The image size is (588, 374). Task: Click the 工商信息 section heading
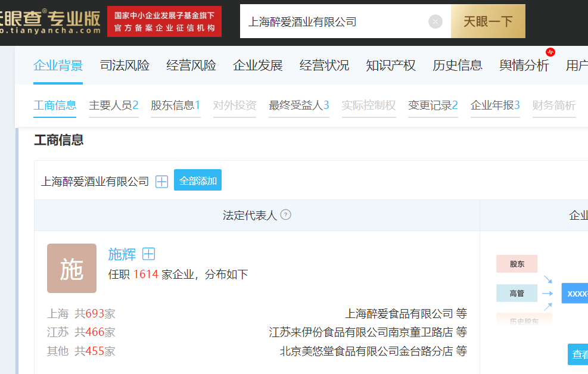click(x=58, y=140)
